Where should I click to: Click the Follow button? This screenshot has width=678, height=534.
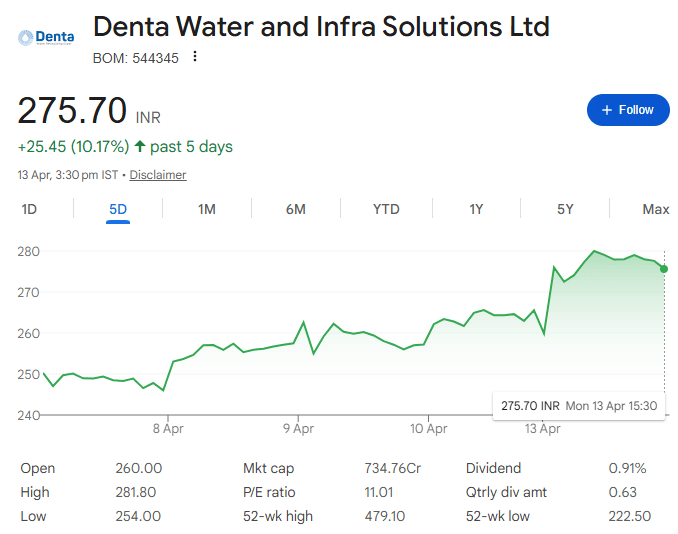coord(627,110)
